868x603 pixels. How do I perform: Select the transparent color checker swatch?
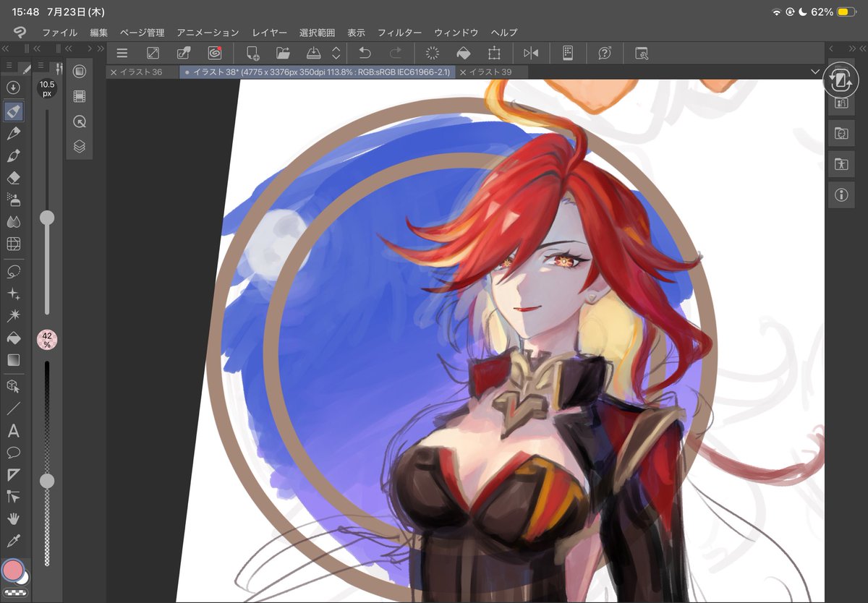(x=14, y=593)
